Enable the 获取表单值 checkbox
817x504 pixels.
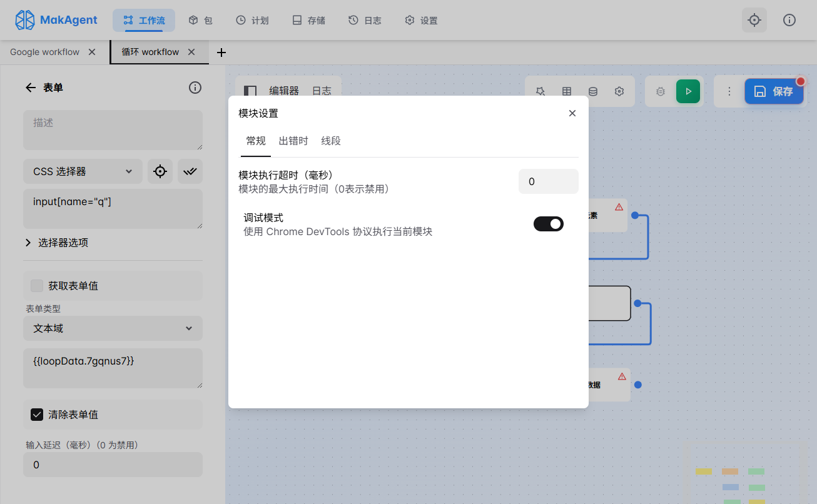[x=36, y=285]
